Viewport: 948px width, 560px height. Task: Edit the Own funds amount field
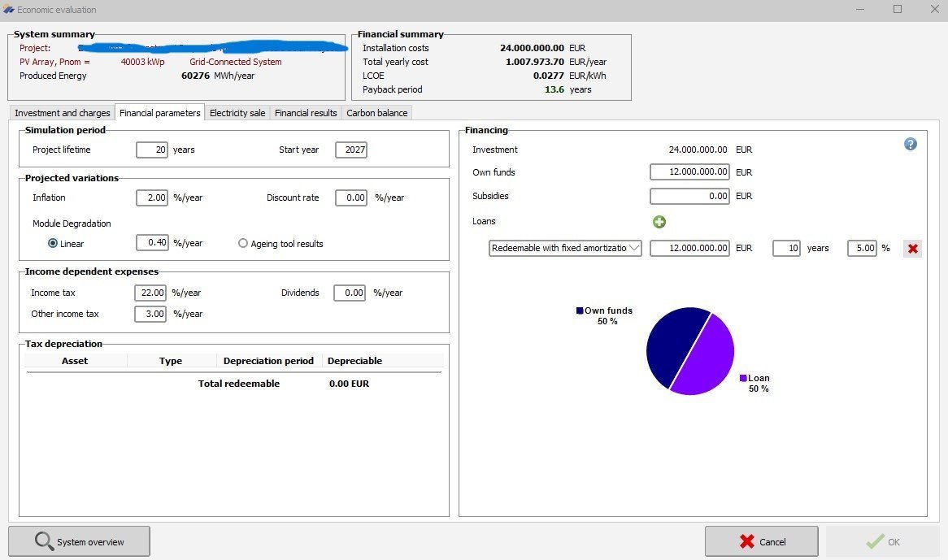pos(689,172)
